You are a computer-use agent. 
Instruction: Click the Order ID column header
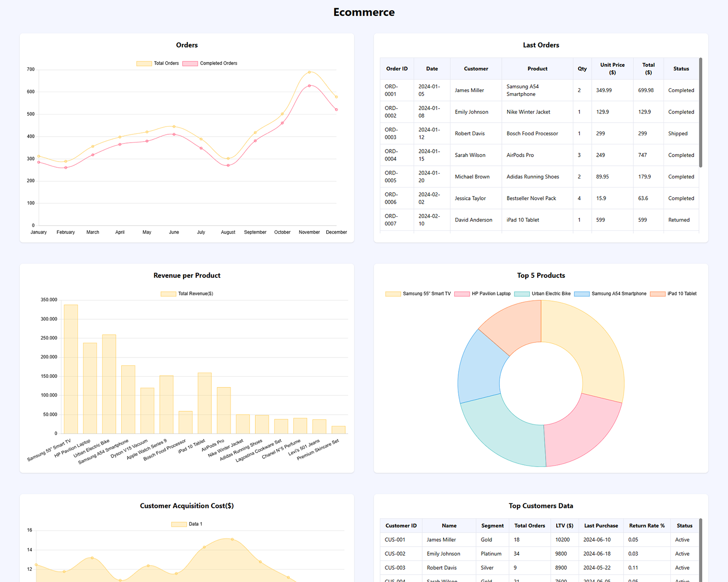click(x=397, y=69)
